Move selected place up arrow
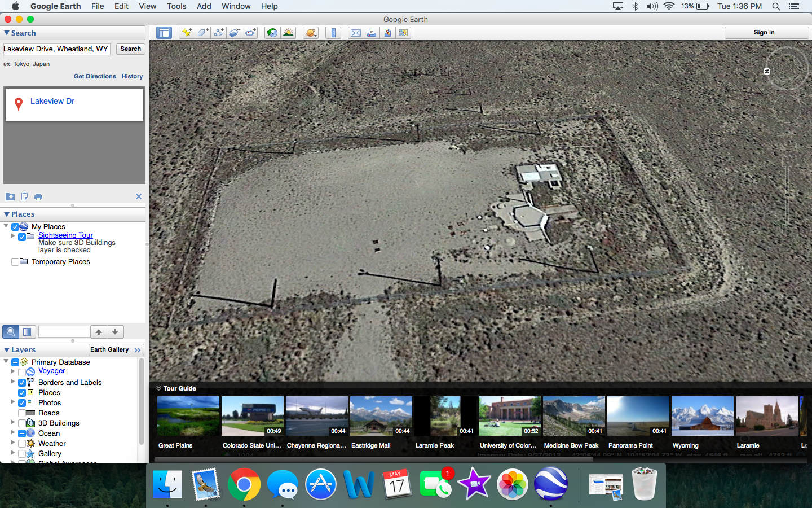812x508 pixels. (x=99, y=332)
